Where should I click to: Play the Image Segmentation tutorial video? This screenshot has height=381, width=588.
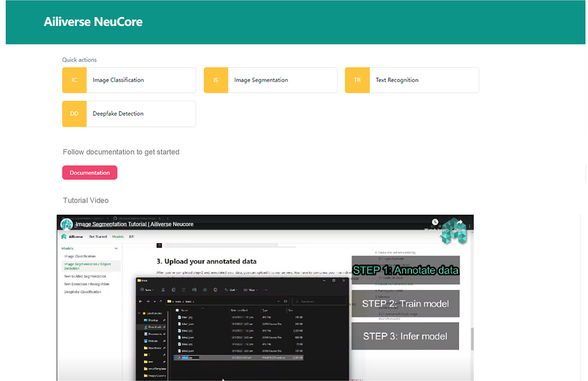[265, 298]
